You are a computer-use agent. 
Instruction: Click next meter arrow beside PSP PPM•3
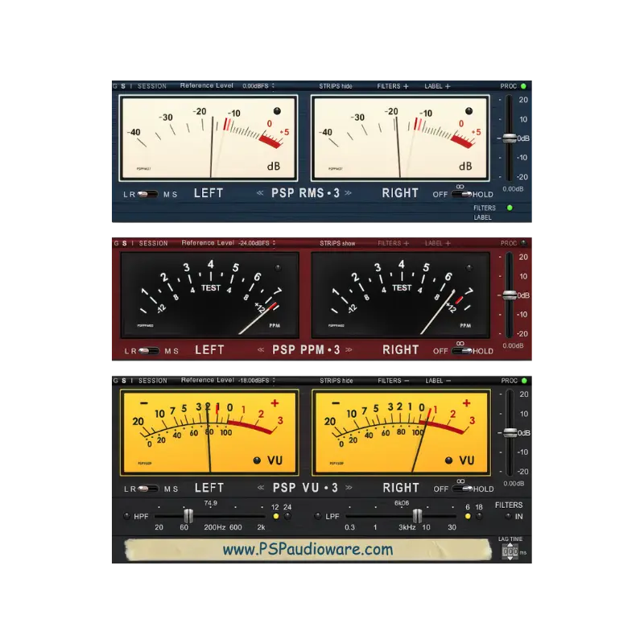(349, 350)
